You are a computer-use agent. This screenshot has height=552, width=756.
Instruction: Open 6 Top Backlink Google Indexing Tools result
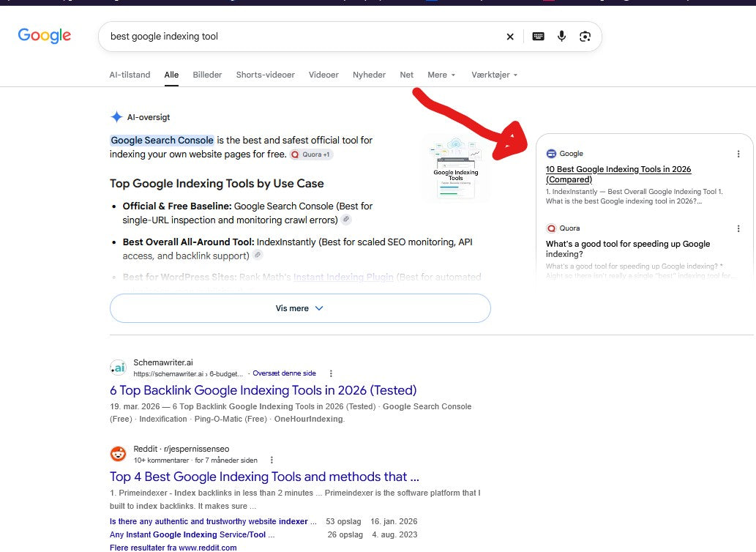pos(263,390)
